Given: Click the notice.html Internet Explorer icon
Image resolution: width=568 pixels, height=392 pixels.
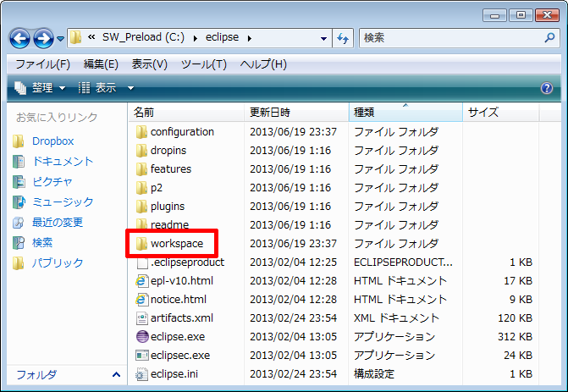Looking at the screenshot, I should [x=141, y=300].
